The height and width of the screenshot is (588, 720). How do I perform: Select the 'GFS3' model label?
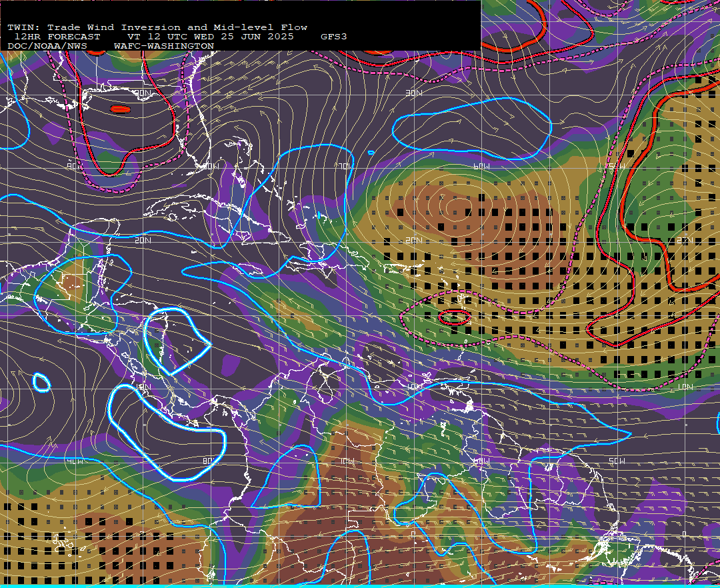(x=334, y=37)
